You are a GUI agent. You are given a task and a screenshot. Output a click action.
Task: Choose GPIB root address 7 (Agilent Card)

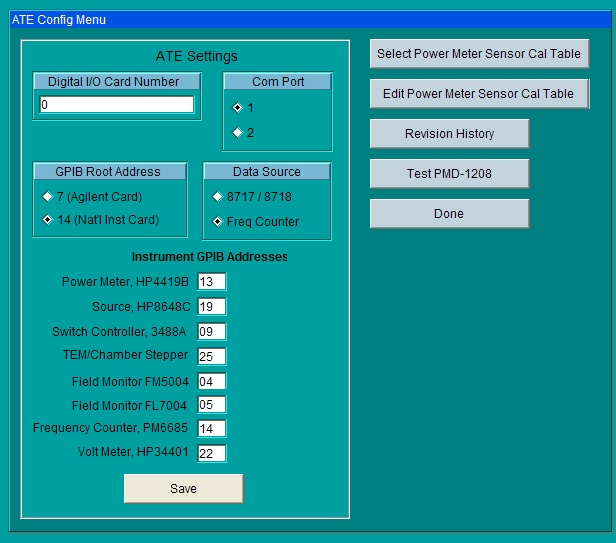pyautogui.click(x=47, y=197)
